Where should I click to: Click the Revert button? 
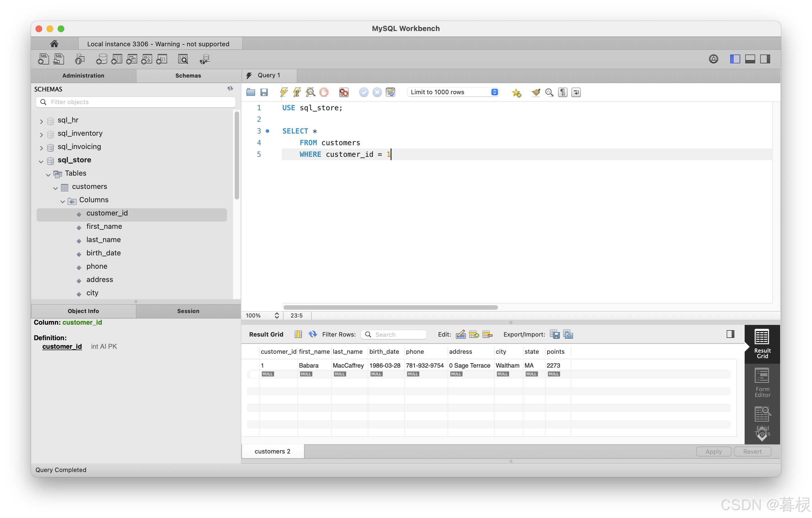(752, 451)
